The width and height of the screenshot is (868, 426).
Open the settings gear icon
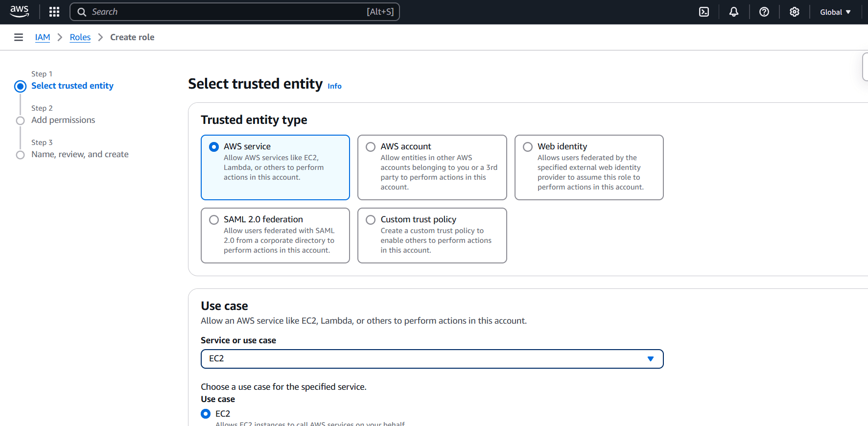pos(795,12)
